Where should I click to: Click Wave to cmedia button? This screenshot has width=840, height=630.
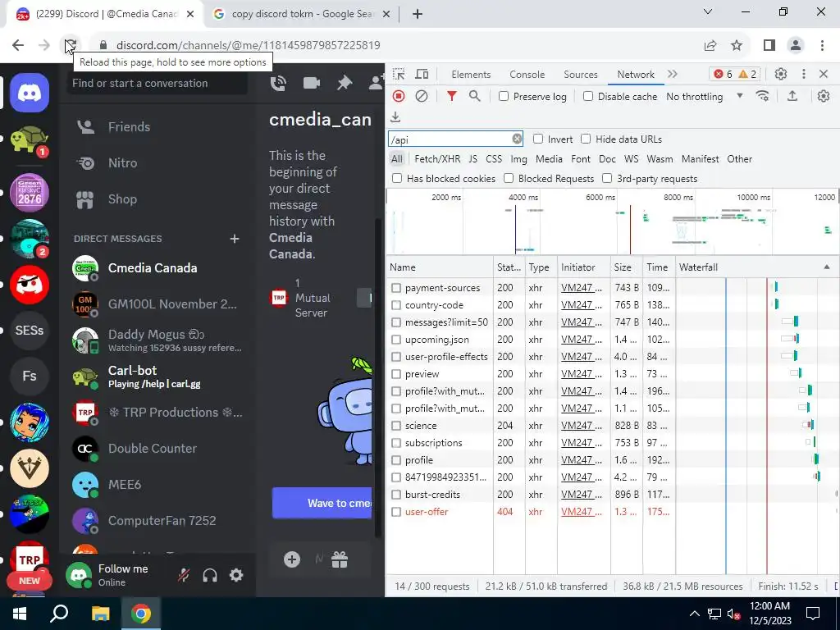coord(322,503)
